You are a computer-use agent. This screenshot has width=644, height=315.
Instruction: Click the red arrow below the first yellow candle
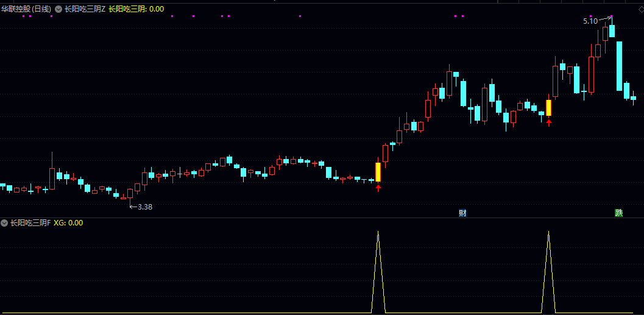(378, 188)
